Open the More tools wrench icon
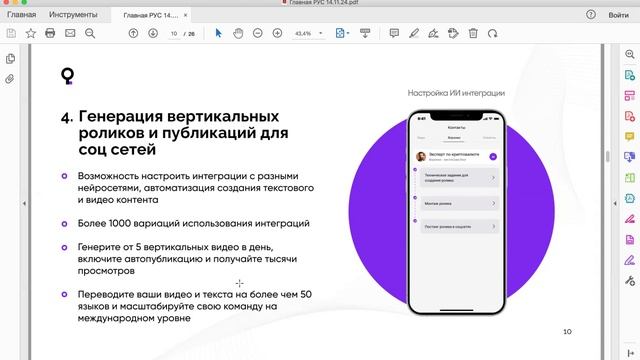The height and width of the screenshot is (360, 640). 630,280
